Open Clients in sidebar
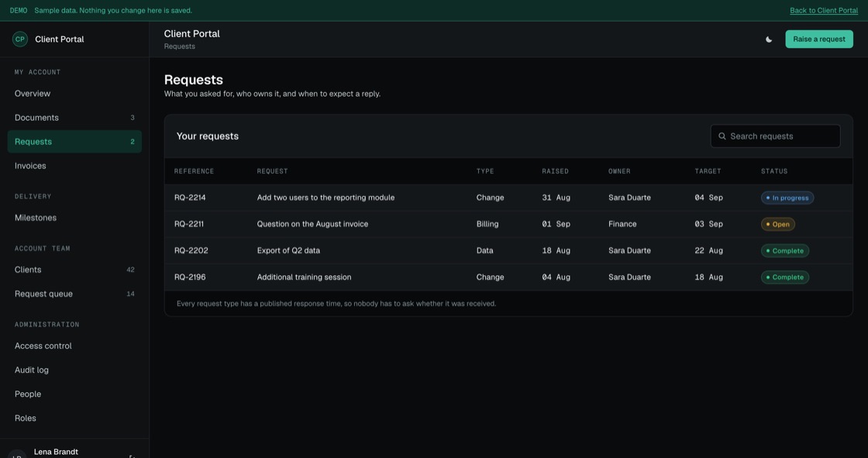This screenshot has width=868, height=458. [74, 270]
